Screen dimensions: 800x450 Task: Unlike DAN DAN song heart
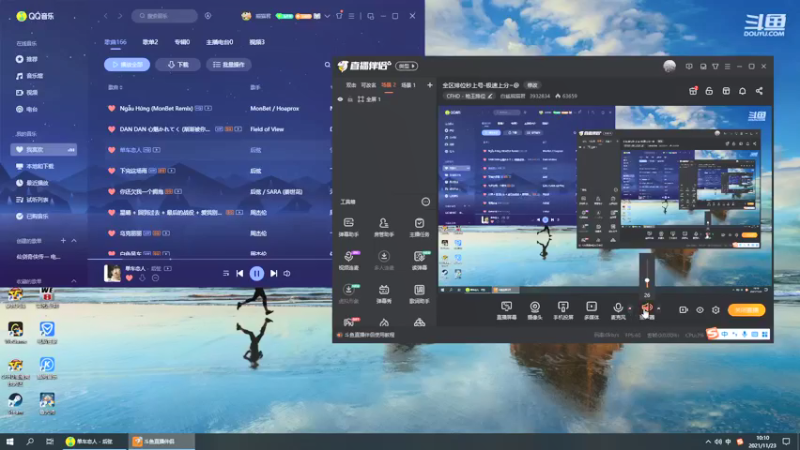pyautogui.click(x=111, y=129)
